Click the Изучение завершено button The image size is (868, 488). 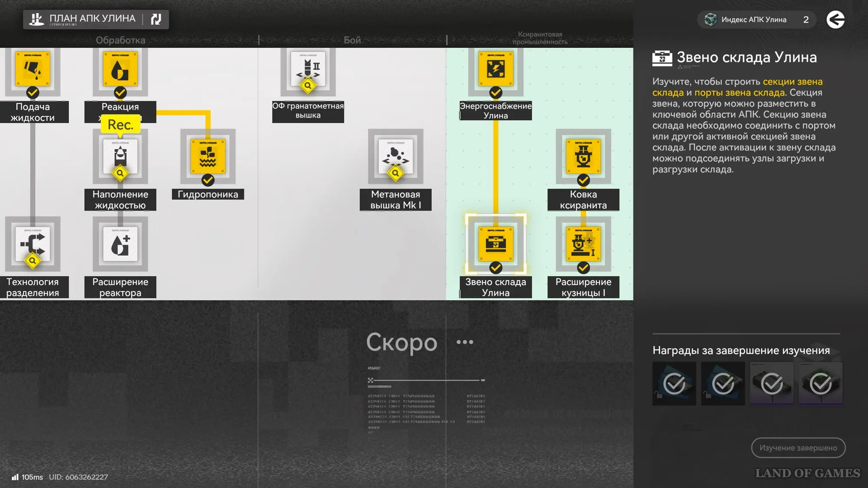[x=798, y=448]
